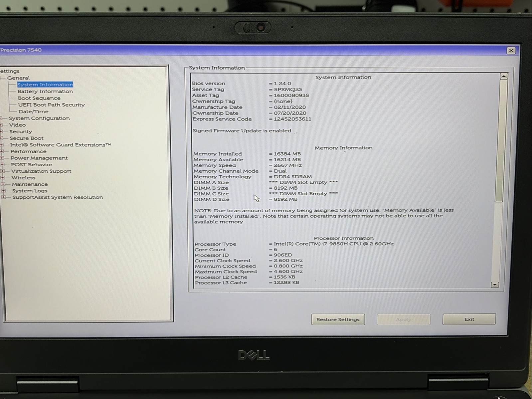Click Memory Available value 16214 MB

tap(287, 160)
